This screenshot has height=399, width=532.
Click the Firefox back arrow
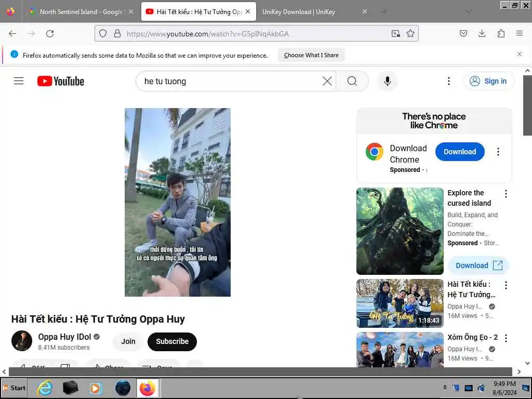click(x=12, y=34)
